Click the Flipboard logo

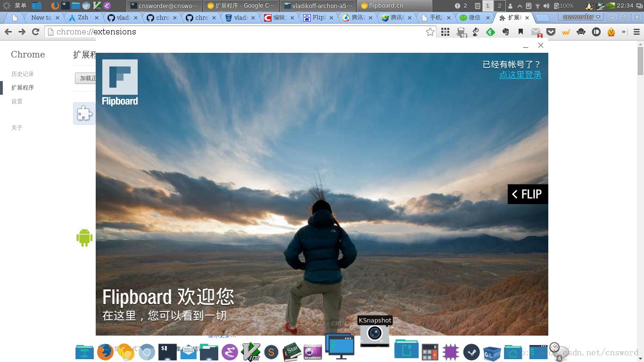120,82
